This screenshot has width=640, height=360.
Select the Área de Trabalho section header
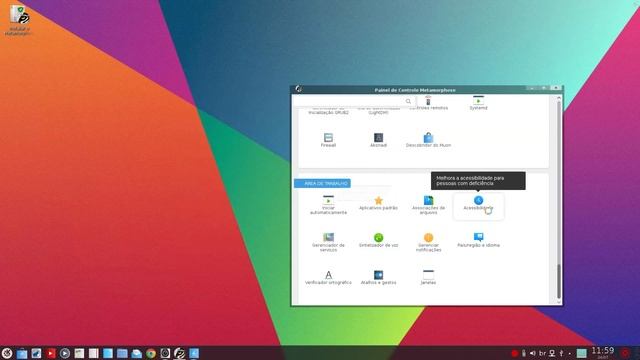tap(322, 183)
